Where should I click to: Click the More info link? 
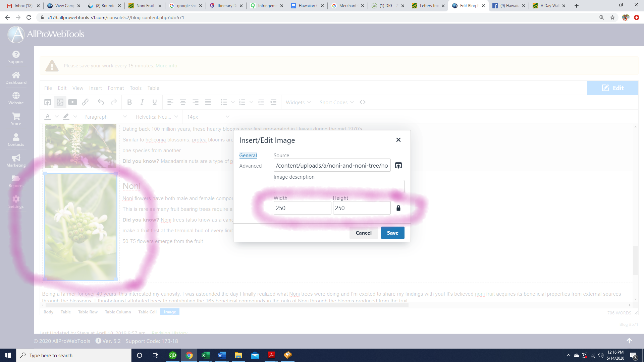click(166, 66)
